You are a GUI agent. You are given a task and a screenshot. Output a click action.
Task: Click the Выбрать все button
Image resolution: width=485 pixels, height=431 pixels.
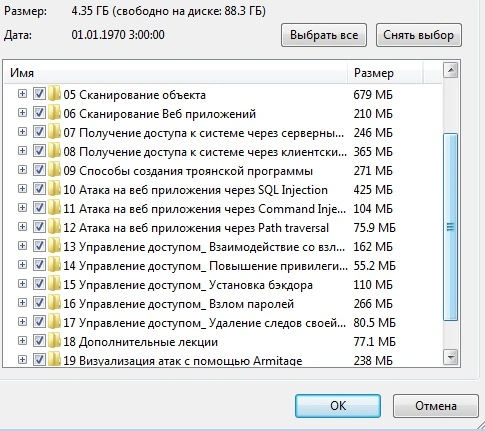tap(324, 35)
